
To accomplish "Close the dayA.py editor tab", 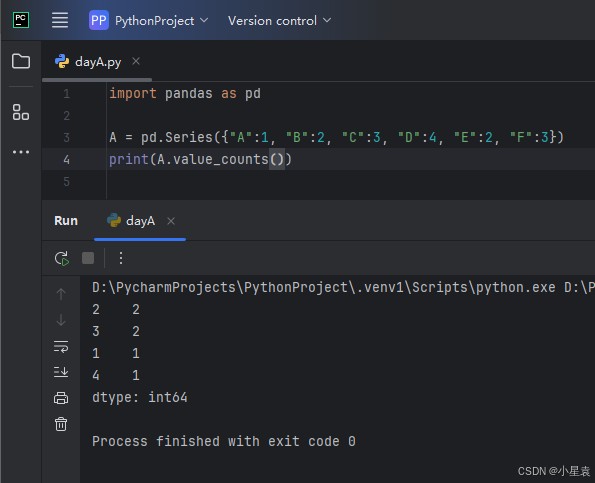I will tap(136, 61).
